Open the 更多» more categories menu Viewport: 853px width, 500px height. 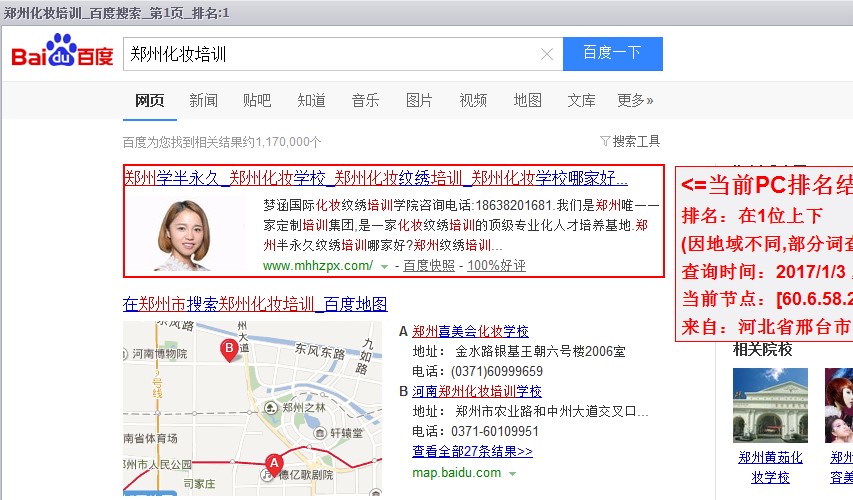point(635,100)
